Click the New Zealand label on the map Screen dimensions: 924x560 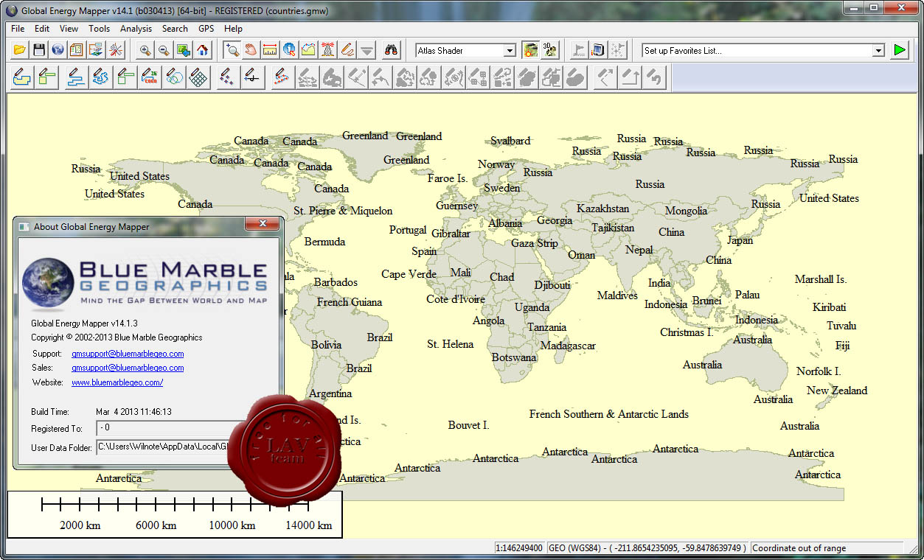[x=837, y=391]
